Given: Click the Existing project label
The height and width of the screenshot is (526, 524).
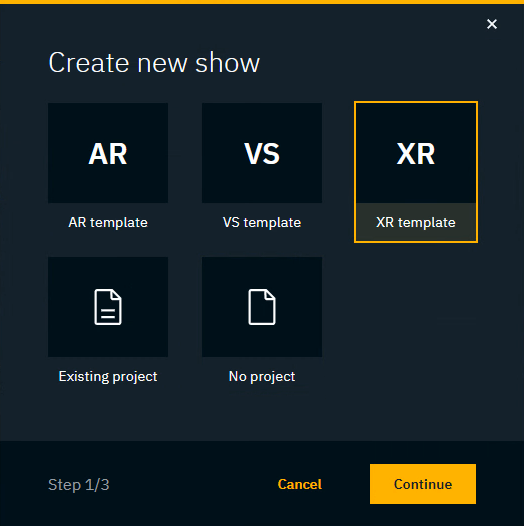Looking at the screenshot, I should (x=108, y=376).
